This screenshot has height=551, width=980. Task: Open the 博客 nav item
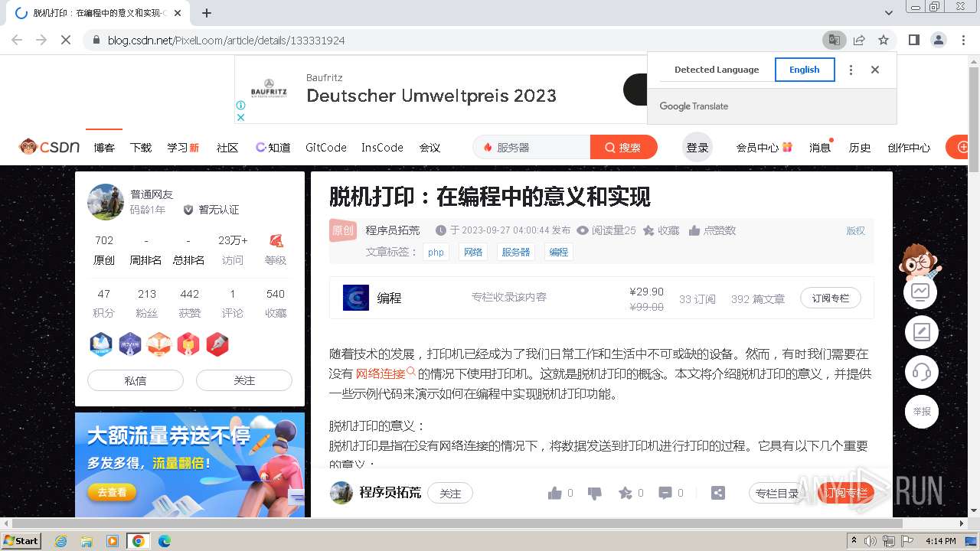pyautogui.click(x=104, y=148)
